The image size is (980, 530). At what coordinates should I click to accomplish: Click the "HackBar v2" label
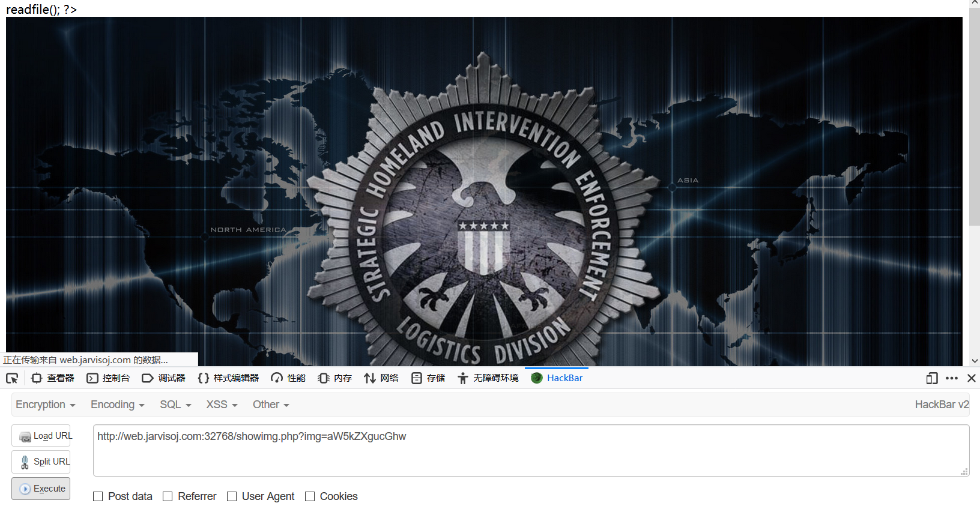click(x=942, y=405)
